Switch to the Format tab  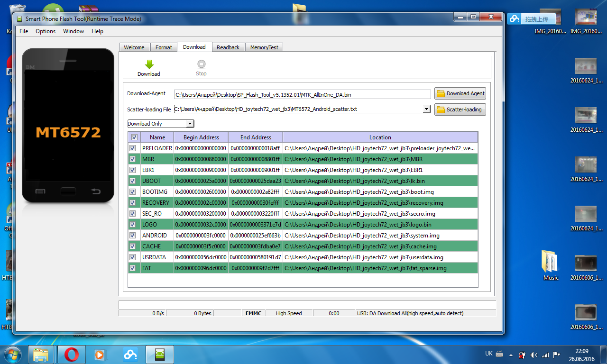(x=164, y=47)
